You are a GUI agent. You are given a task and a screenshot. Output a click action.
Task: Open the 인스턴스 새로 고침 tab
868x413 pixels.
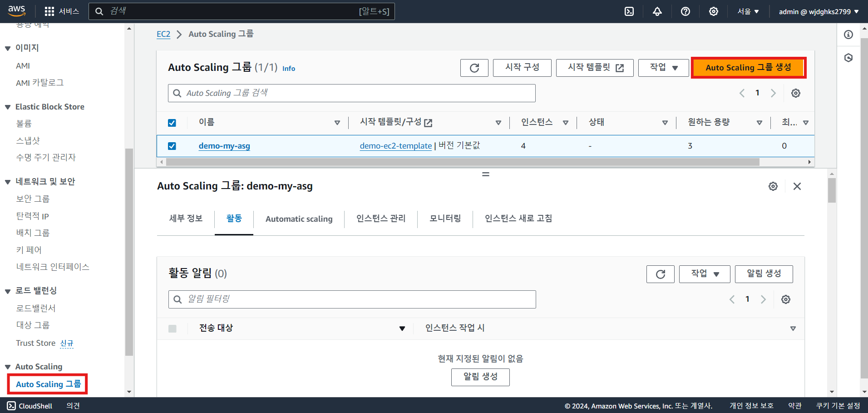tap(518, 219)
